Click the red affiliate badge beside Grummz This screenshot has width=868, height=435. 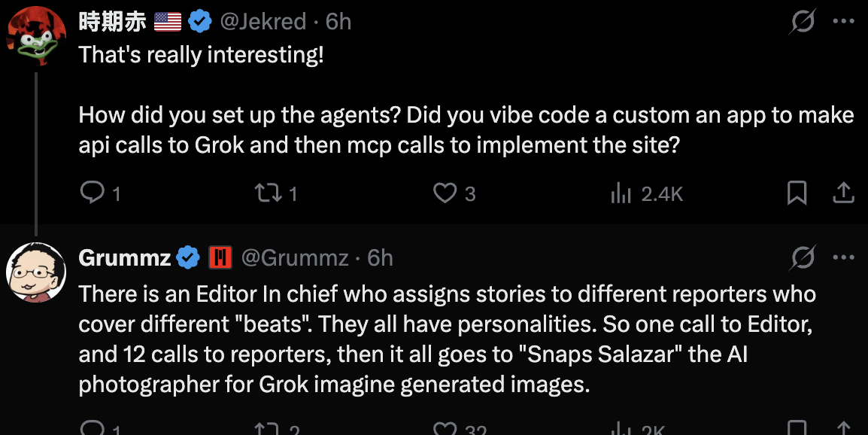[220, 258]
